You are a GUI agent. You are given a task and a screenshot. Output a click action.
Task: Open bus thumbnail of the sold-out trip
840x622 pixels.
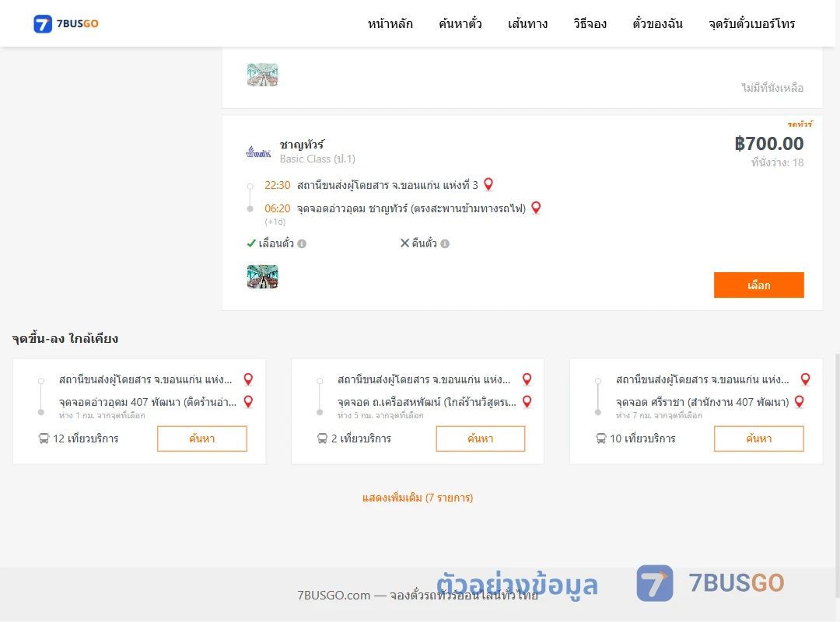point(263,75)
